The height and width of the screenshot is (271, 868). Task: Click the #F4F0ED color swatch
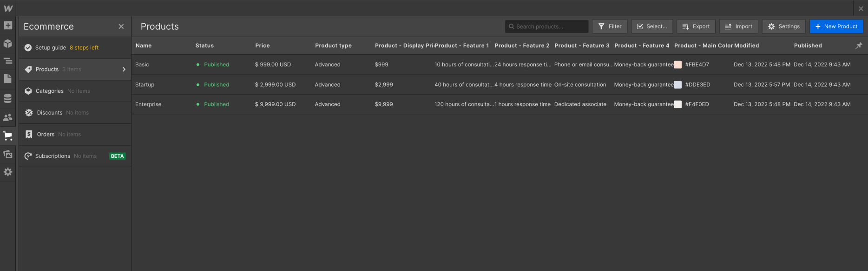(678, 104)
